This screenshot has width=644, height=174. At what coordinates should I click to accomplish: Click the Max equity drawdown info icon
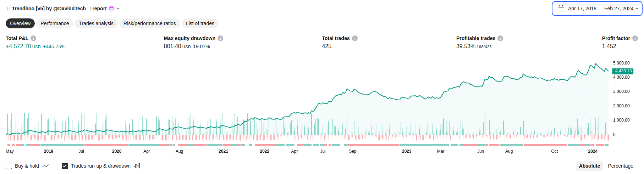pos(220,38)
